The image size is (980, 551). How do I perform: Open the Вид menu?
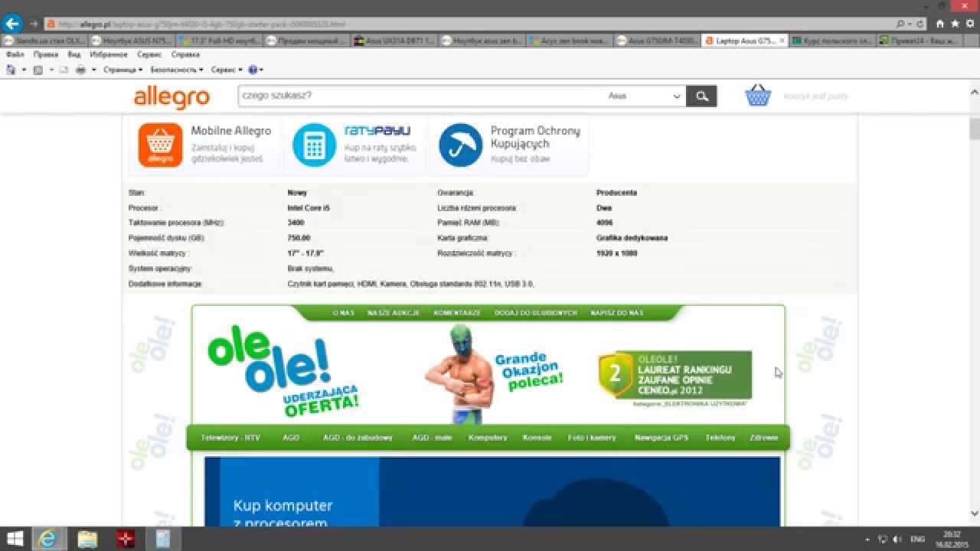[x=73, y=55]
